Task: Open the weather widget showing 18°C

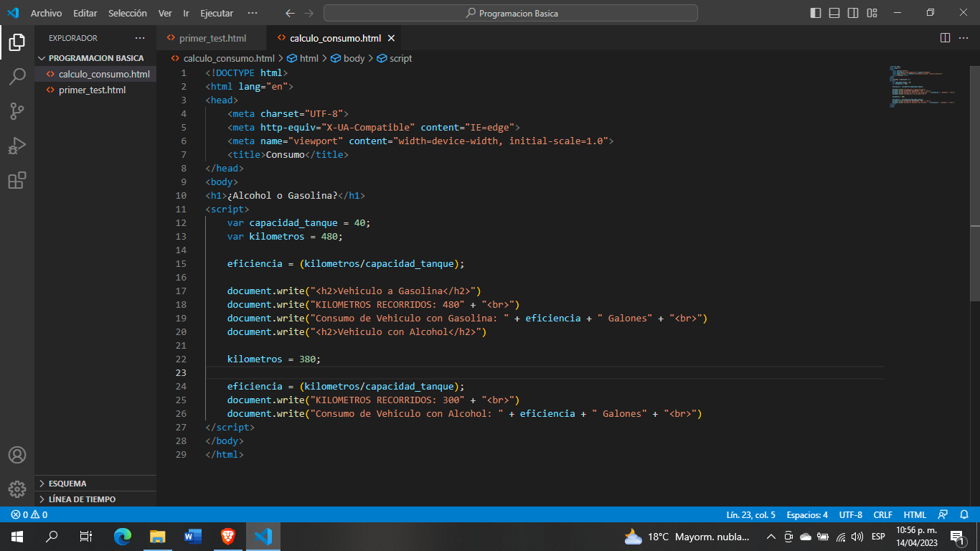Action: pyautogui.click(x=687, y=537)
